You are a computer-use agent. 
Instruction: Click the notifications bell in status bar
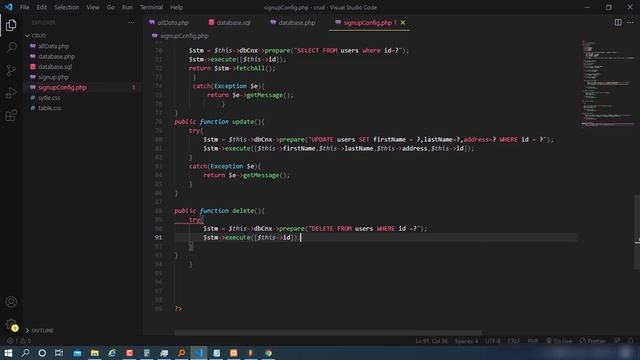pyautogui.click(x=631, y=341)
